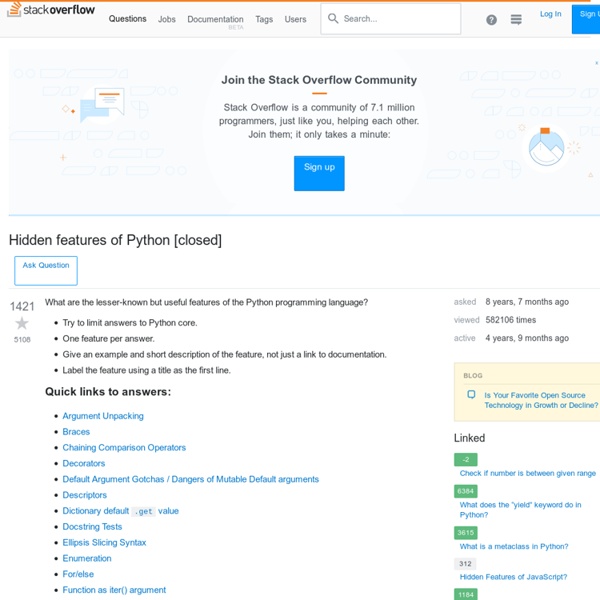This screenshot has height=600, width=600.
Task: Click the 312 score badge
Action: [465, 563]
